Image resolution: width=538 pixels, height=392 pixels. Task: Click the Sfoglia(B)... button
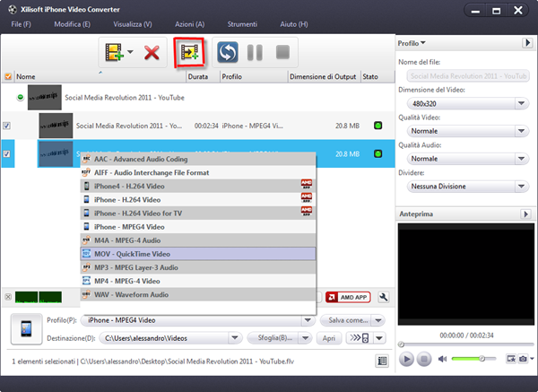pyautogui.click(x=273, y=338)
